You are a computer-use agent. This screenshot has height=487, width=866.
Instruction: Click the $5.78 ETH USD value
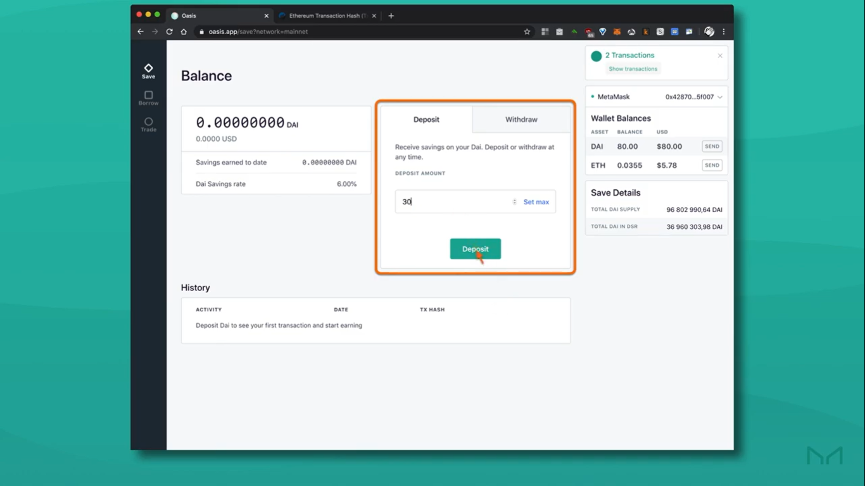(x=667, y=165)
